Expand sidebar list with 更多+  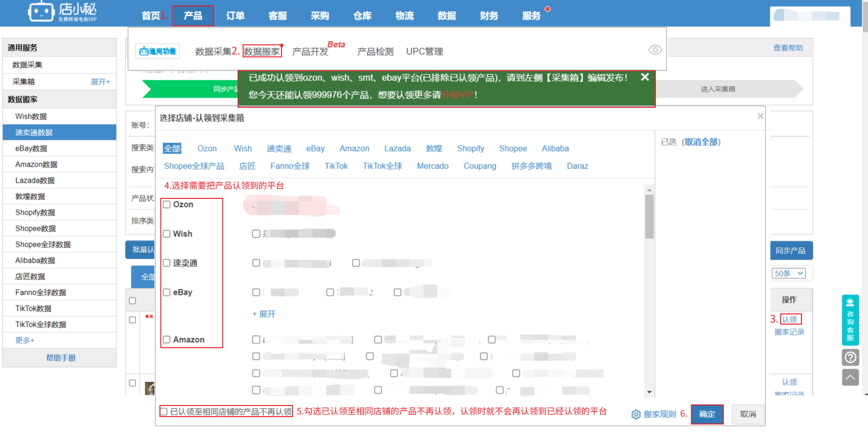pos(25,340)
